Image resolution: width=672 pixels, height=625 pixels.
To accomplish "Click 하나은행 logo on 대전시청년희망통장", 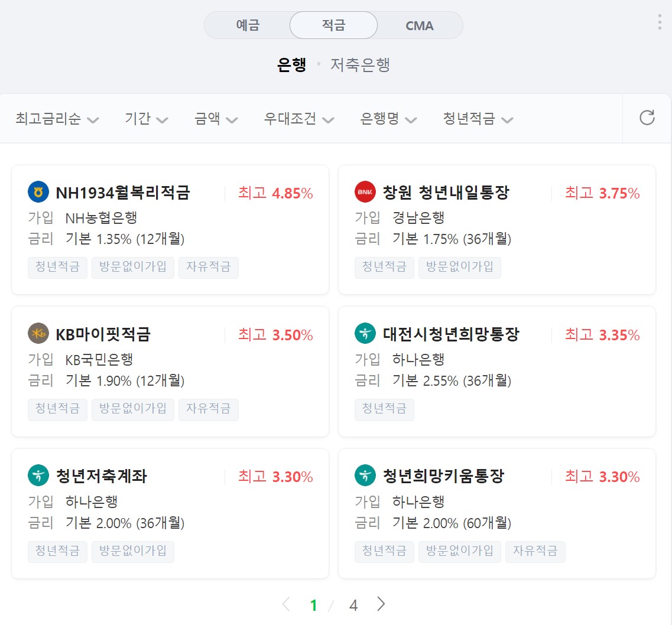I will (x=365, y=333).
